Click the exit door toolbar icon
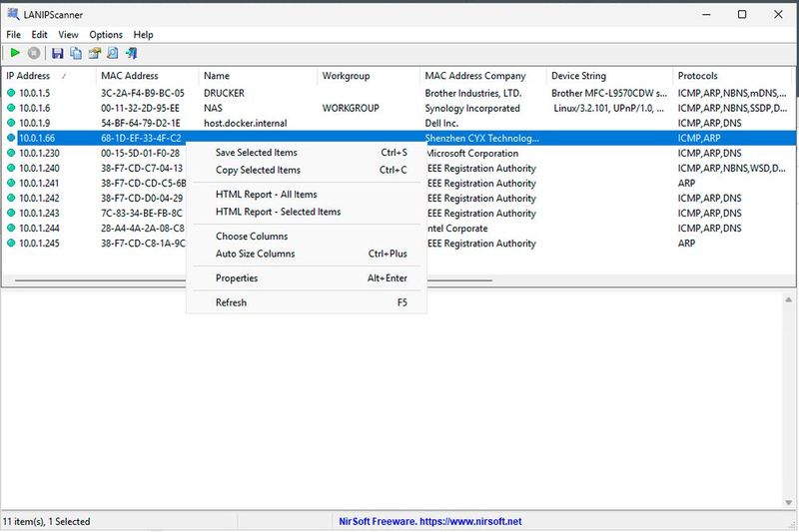The height and width of the screenshot is (532, 799). pos(131,53)
